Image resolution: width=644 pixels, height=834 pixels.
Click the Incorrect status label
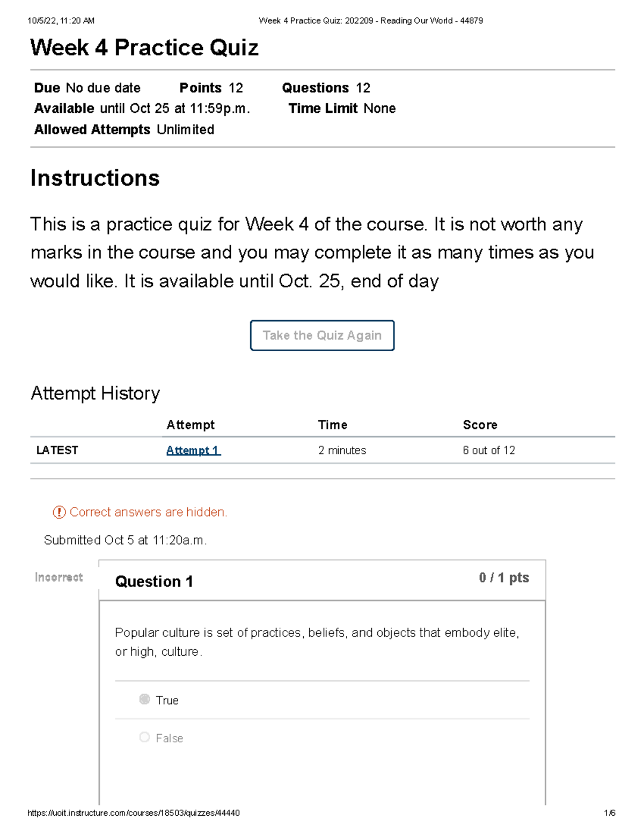click(58, 577)
